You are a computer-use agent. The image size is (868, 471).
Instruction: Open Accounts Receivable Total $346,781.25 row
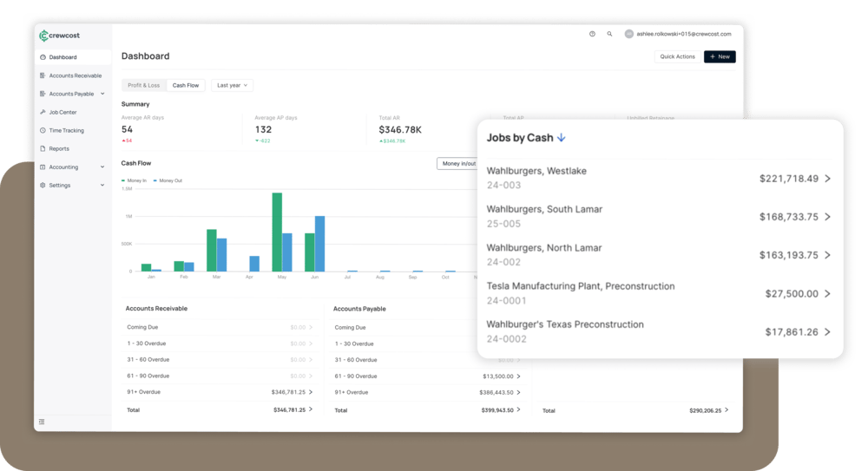coord(220,409)
